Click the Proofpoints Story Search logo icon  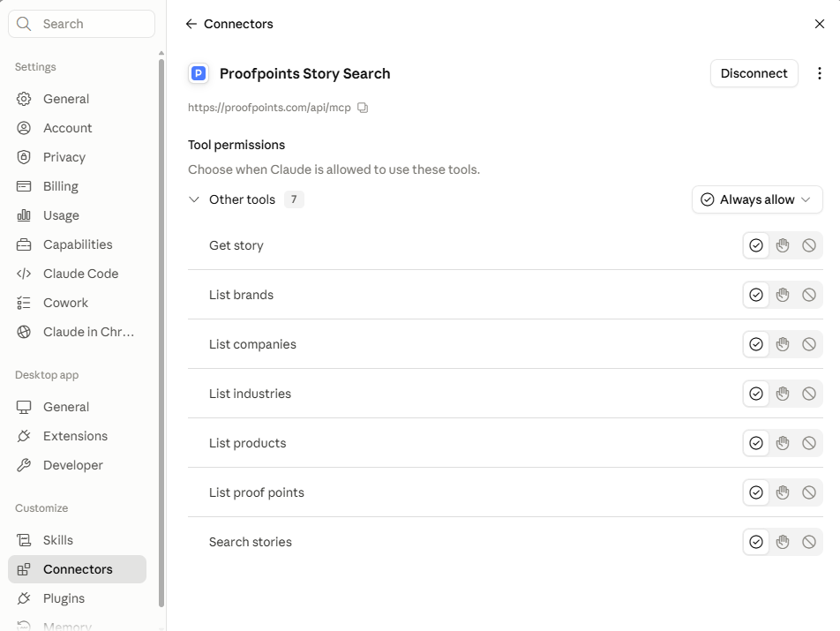pos(199,73)
